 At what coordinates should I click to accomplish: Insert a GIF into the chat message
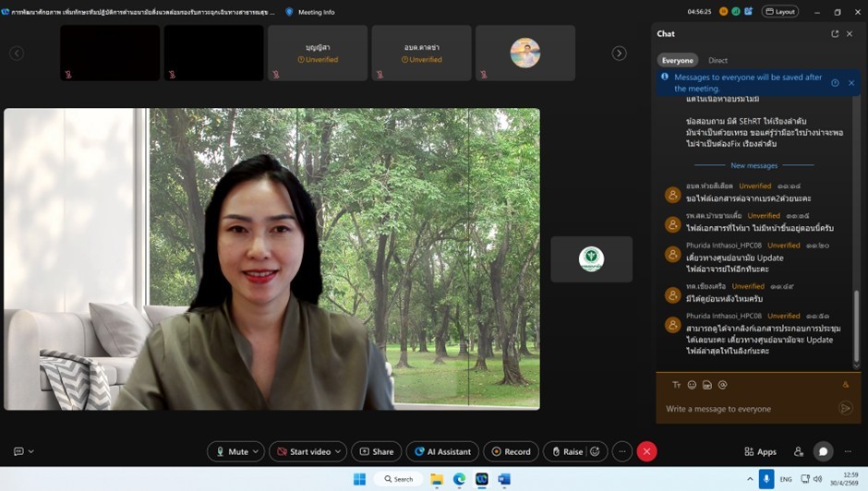tap(707, 385)
